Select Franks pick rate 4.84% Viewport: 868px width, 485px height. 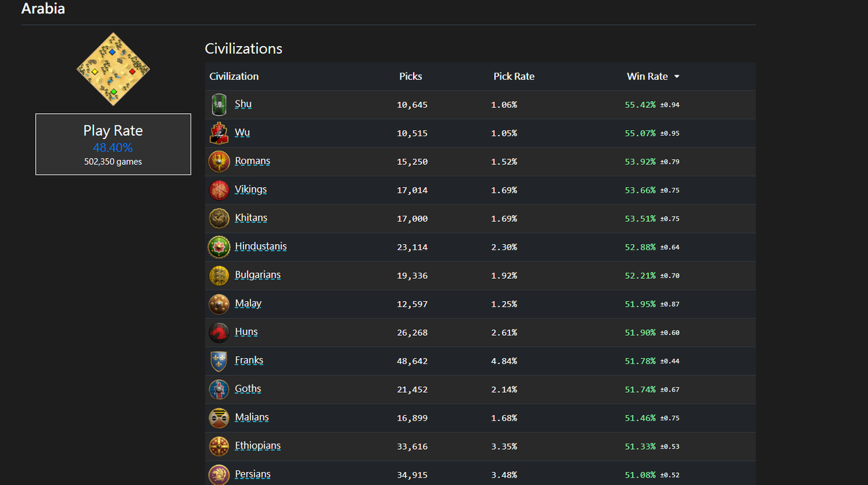click(504, 362)
